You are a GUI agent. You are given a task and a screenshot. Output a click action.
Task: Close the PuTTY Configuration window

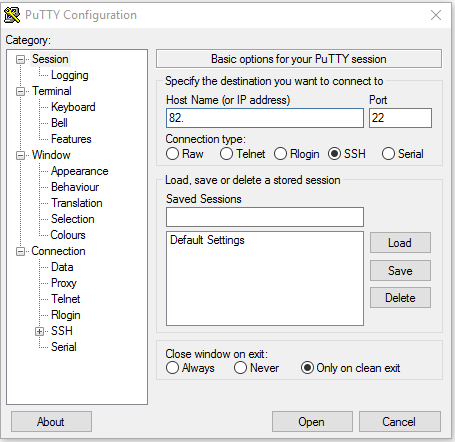tap(436, 15)
